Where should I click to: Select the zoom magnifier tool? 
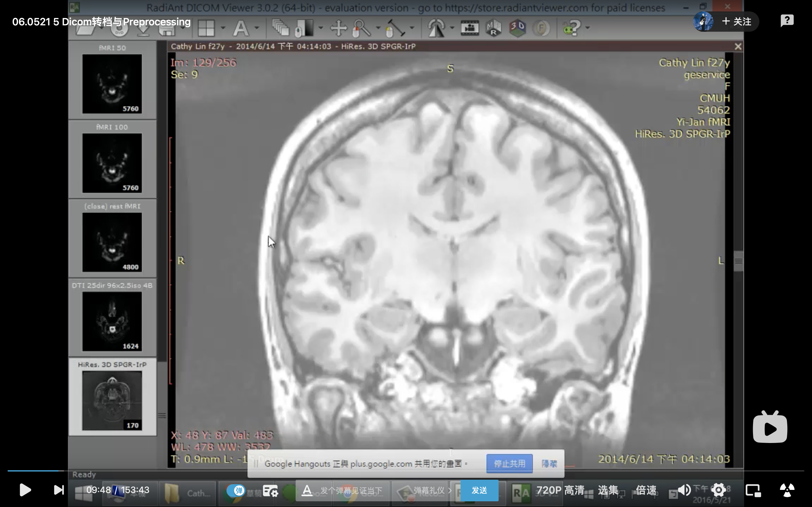click(x=361, y=28)
